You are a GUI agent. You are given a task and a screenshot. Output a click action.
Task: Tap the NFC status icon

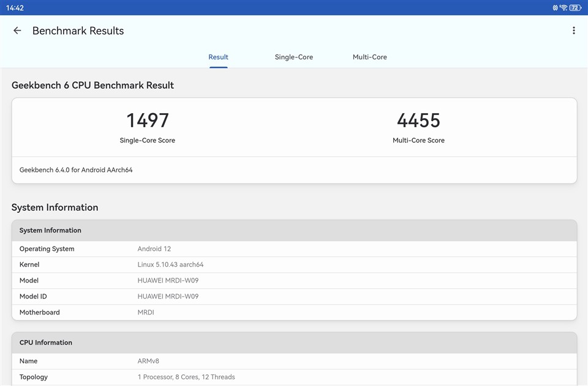(x=555, y=8)
